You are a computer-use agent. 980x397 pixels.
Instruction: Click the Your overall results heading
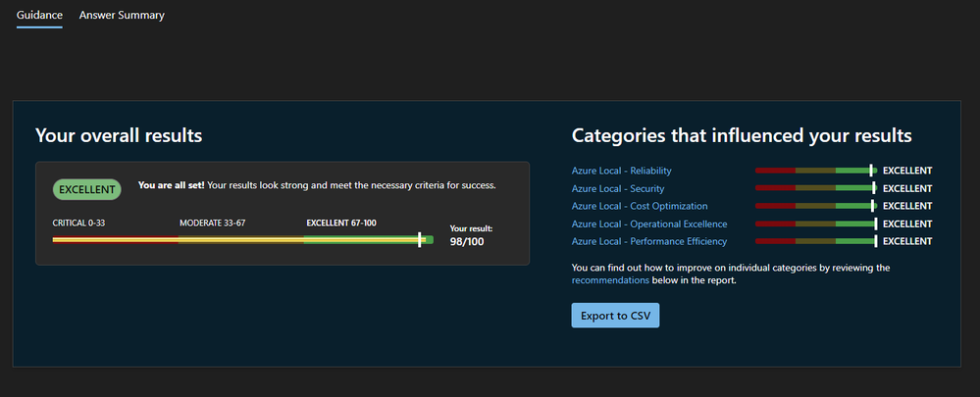click(x=119, y=135)
